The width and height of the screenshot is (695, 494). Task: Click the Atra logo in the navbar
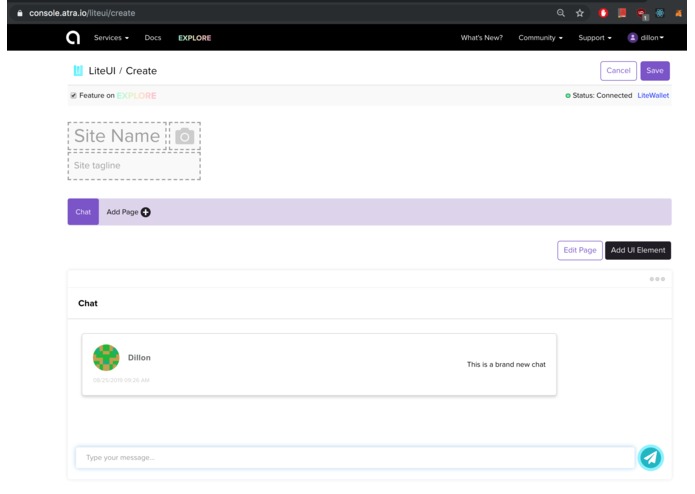click(73, 38)
